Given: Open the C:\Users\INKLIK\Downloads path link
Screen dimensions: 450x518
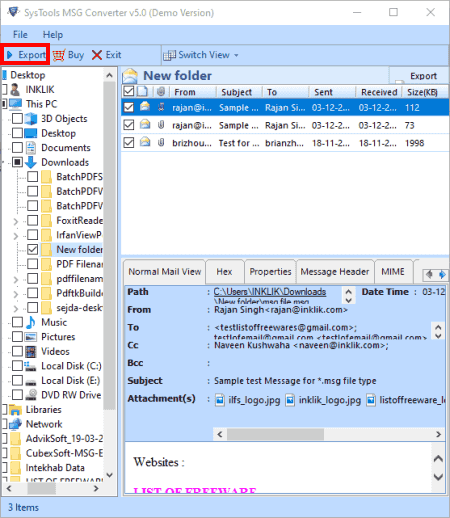Looking at the screenshot, I should coord(269,292).
